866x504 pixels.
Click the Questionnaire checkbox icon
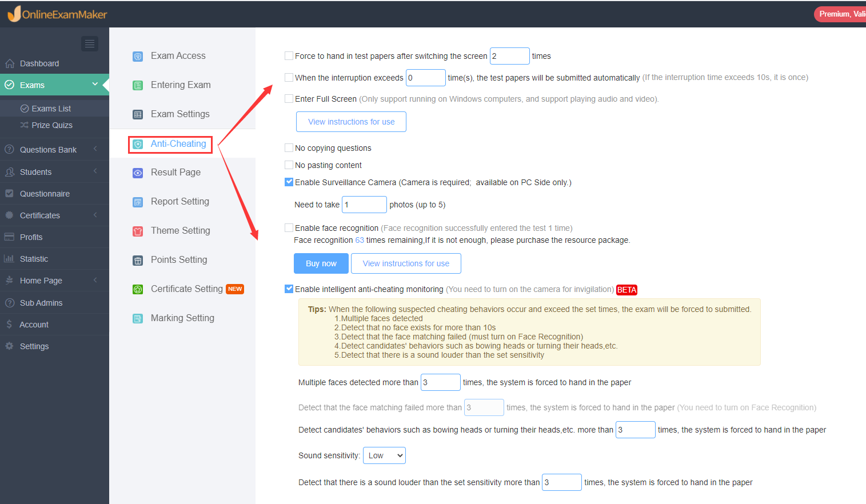tap(10, 194)
